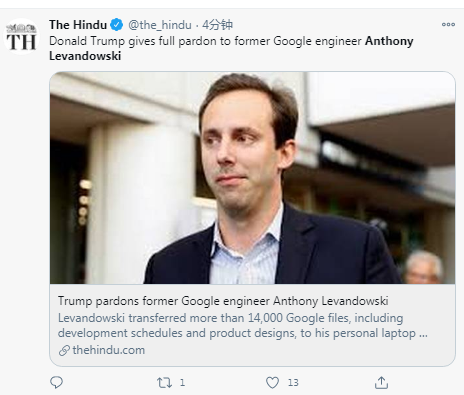Like the tweet with heart icon

click(x=272, y=382)
